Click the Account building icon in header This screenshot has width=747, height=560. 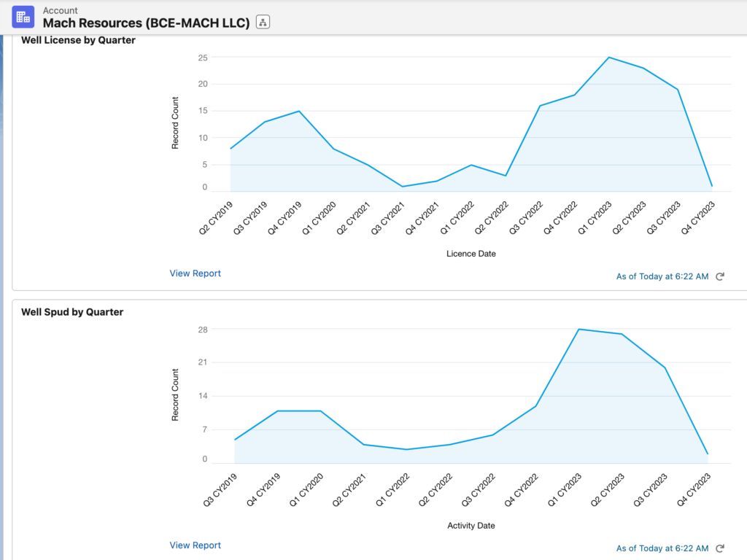pyautogui.click(x=23, y=17)
